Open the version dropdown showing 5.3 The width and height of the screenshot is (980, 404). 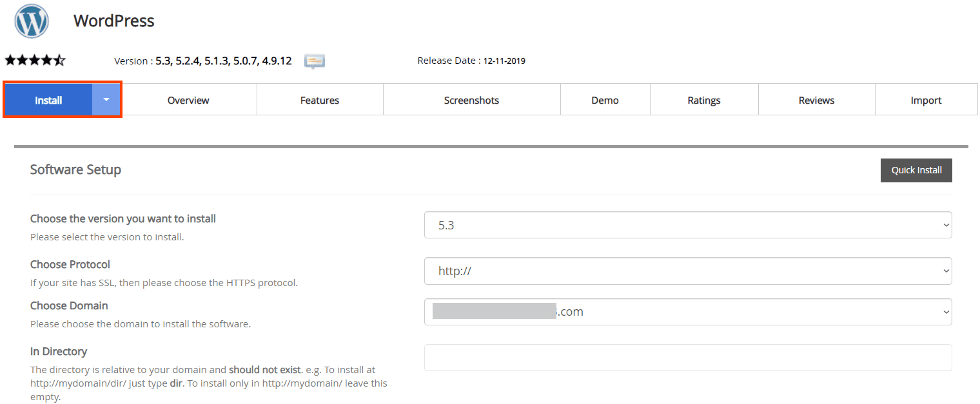(688, 225)
